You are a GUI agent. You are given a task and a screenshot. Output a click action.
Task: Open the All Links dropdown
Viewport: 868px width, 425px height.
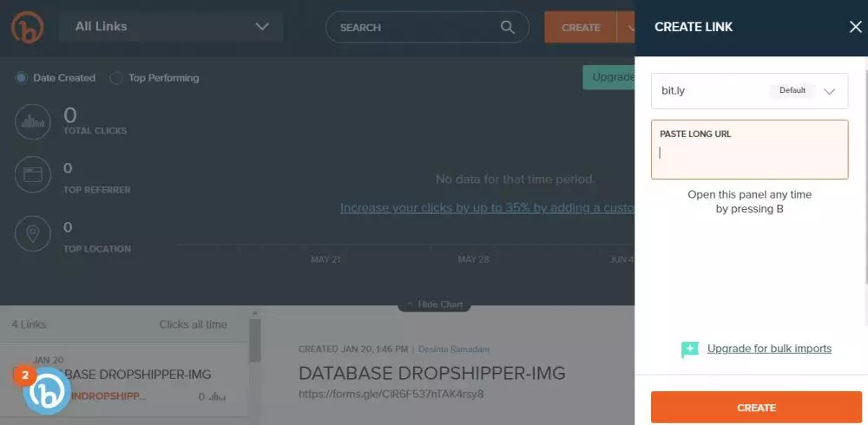click(x=171, y=27)
